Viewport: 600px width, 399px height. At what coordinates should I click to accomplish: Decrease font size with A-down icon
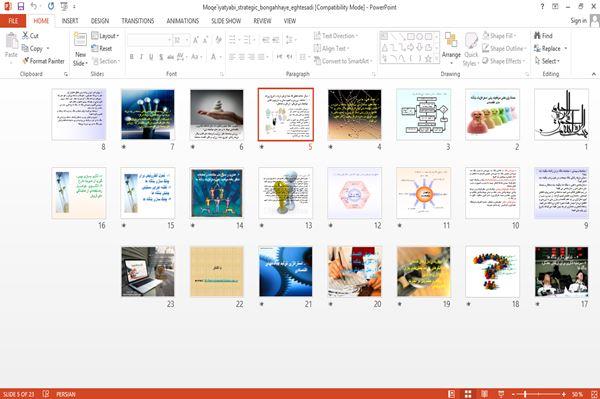[206, 40]
